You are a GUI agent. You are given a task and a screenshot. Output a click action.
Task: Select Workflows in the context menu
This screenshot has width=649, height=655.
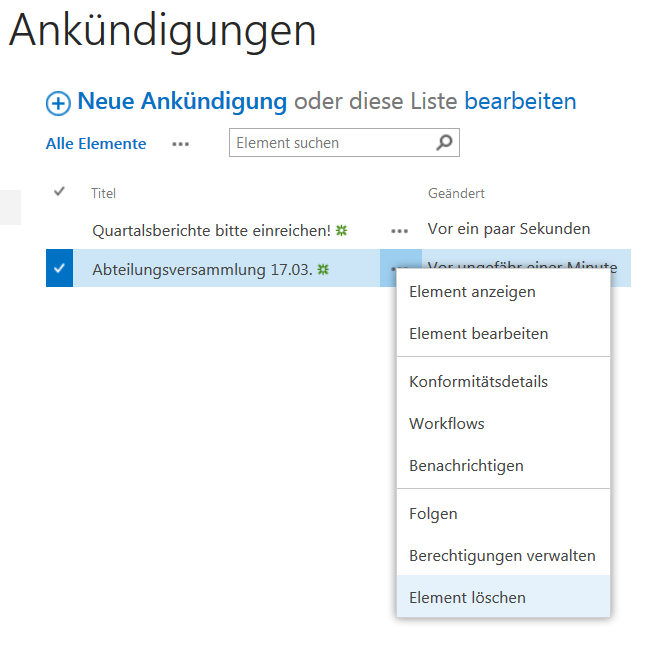446,424
